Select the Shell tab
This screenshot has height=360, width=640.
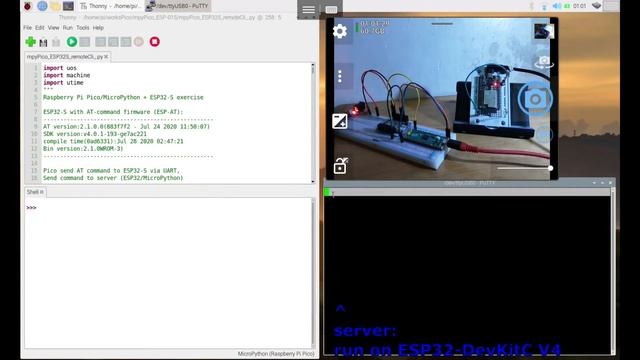tap(35, 192)
